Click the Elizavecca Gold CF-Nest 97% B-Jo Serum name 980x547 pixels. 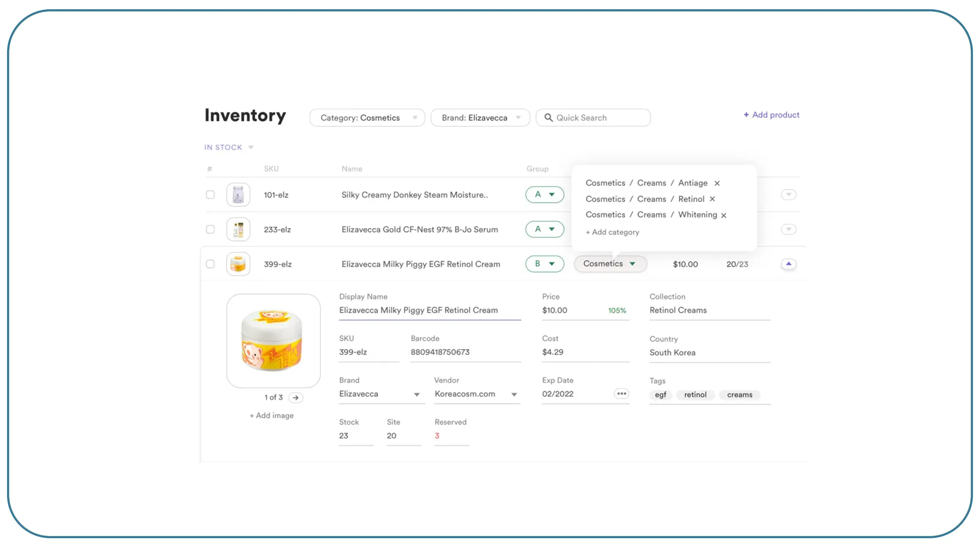point(420,229)
